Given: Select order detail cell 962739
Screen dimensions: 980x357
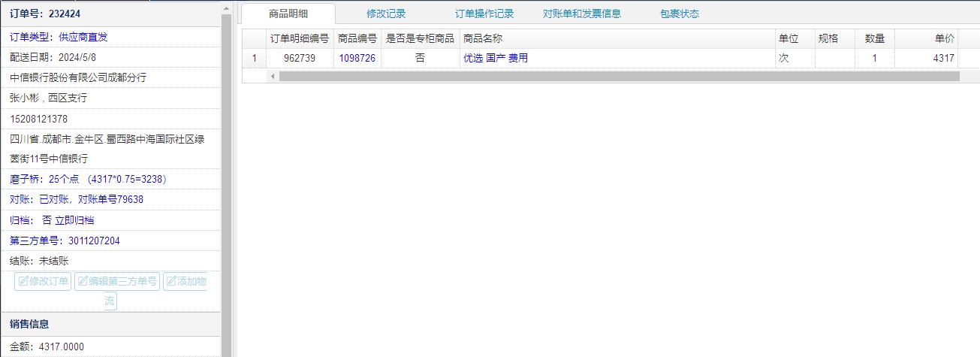Looking at the screenshot, I should [x=300, y=58].
